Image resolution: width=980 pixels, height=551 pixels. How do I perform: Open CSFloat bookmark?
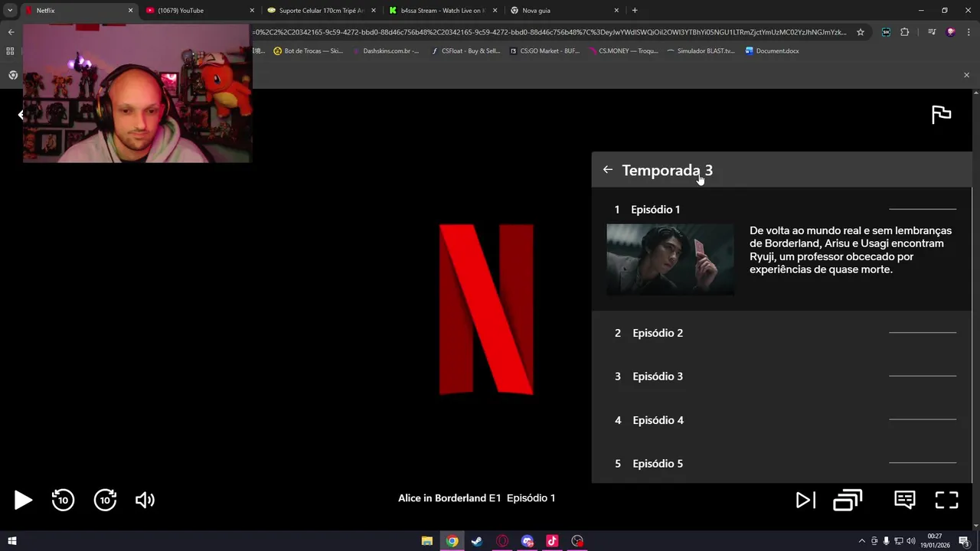(x=465, y=51)
